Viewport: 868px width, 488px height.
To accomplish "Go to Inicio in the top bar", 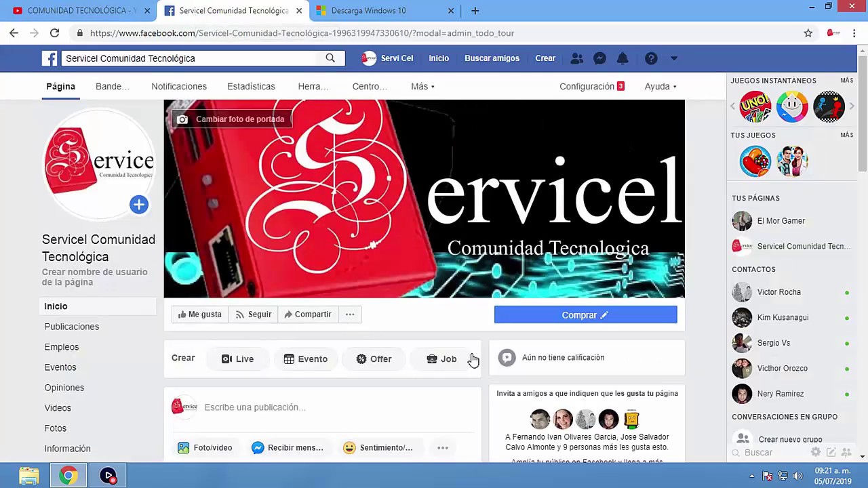I will 439,58.
